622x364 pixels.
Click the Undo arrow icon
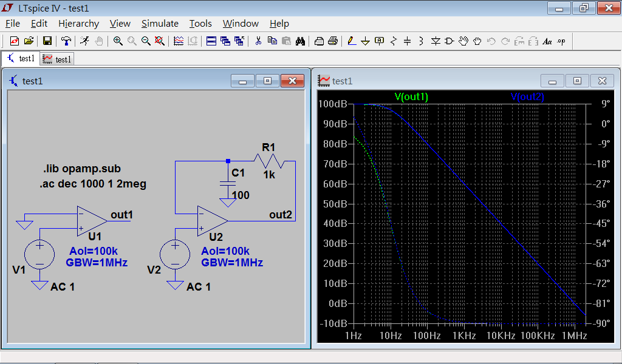(491, 41)
